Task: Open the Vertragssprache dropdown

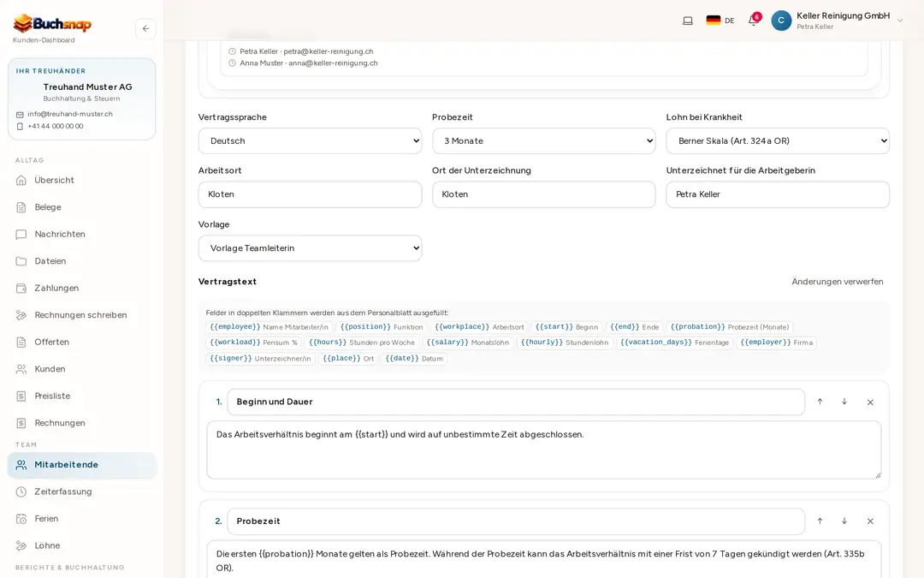Action: coord(310,141)
